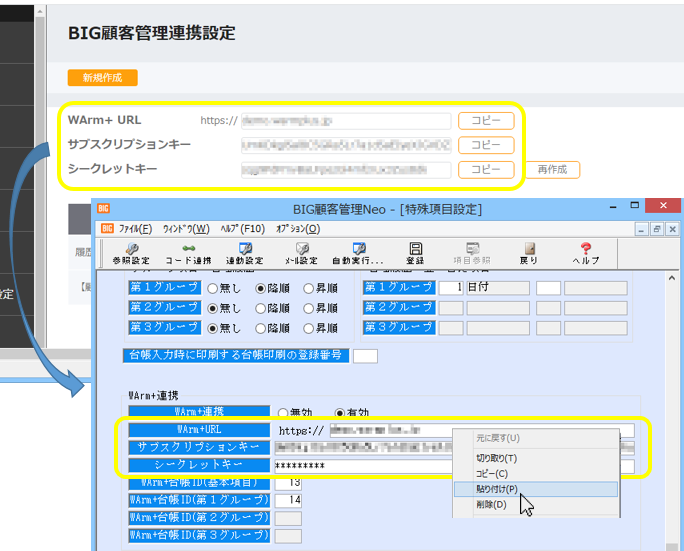Select 降順 for left 第2グループ

tap(260, 308)
